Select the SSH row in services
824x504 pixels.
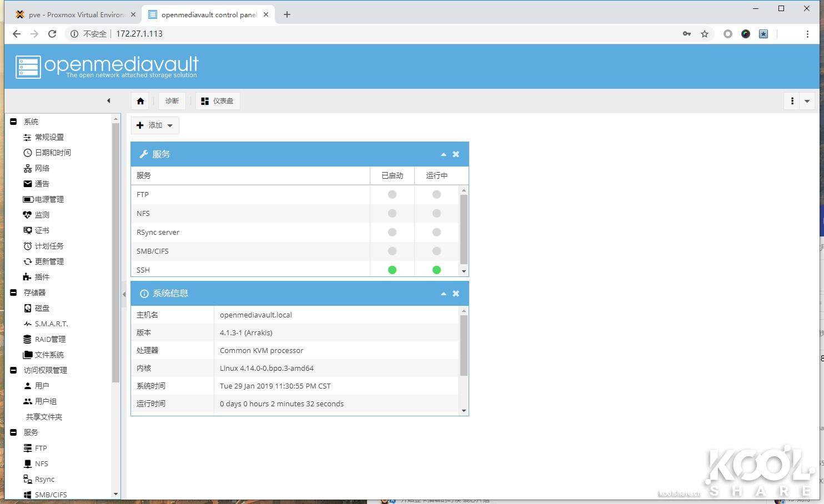click(295, 270)
